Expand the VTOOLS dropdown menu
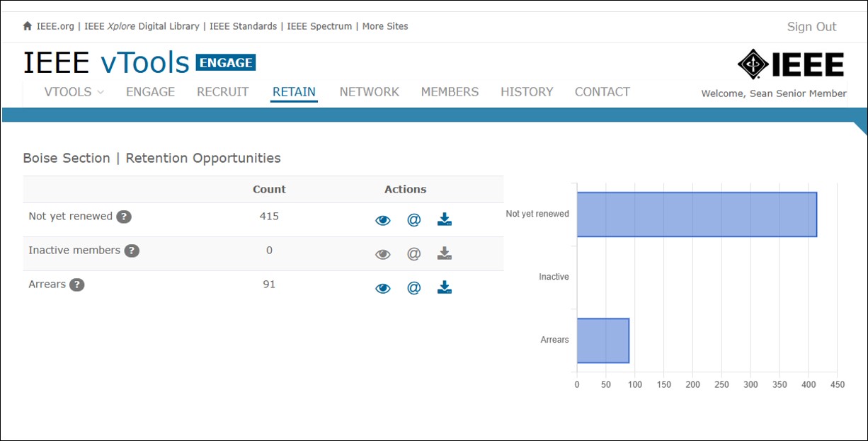Image resolution: width=868 pixels, height=441 pixels. tap(74, 92)
